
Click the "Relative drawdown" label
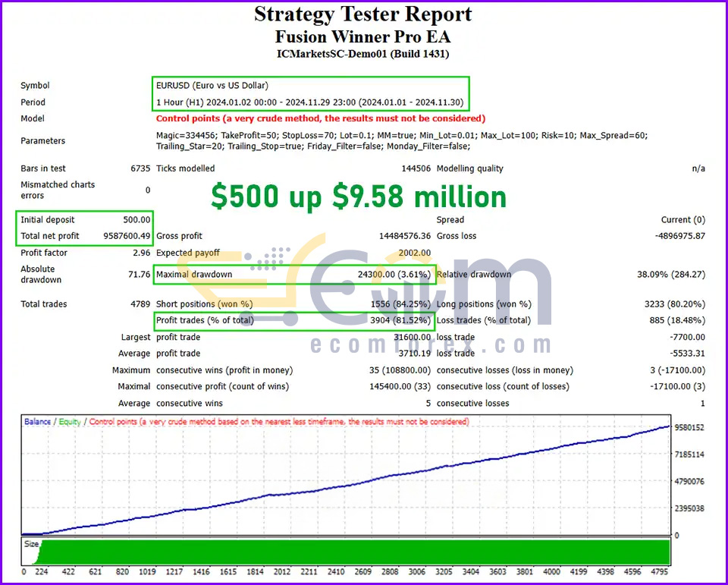474,275
